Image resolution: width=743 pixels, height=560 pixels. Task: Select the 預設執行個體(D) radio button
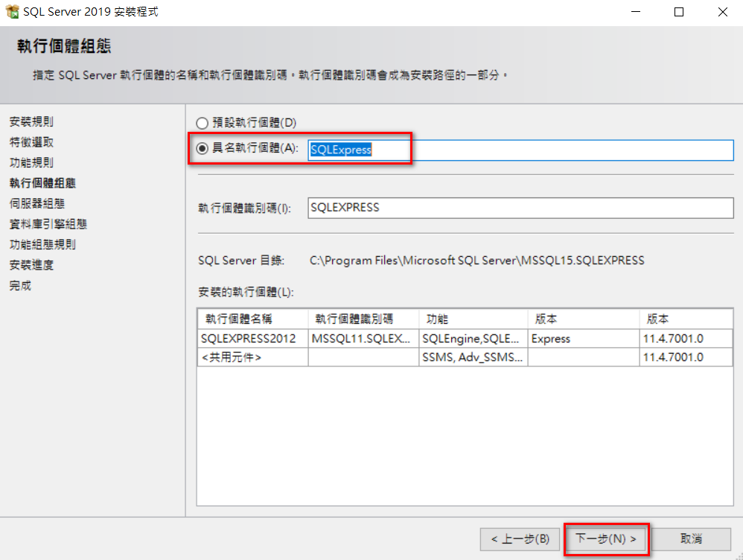pos(203,124)
